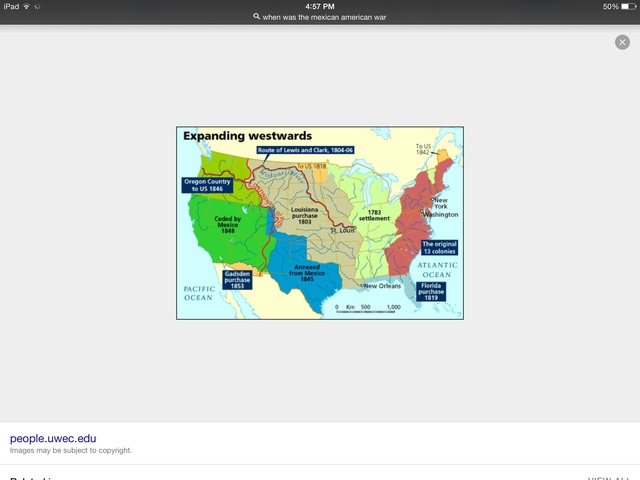Tap the iPad carrier label
The height and width of the screenshot is (480, 640).
pyautogui.click(x=11, y=6)
